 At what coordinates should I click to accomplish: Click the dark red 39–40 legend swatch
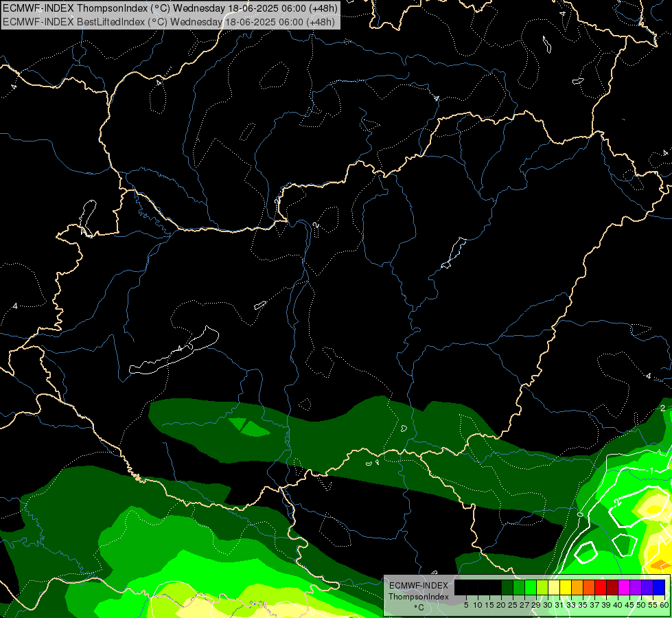(612, 587)
